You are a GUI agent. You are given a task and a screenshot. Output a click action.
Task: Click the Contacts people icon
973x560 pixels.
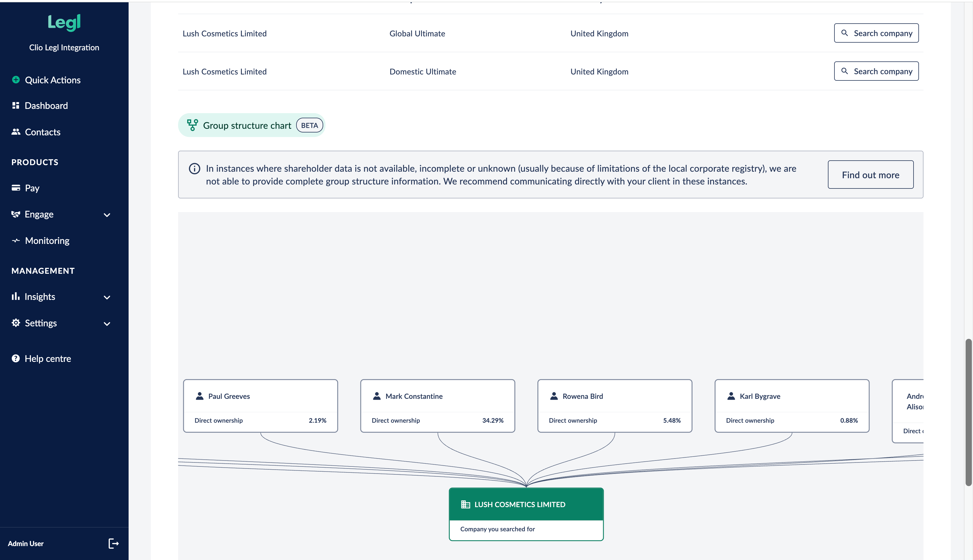point(16,132)
